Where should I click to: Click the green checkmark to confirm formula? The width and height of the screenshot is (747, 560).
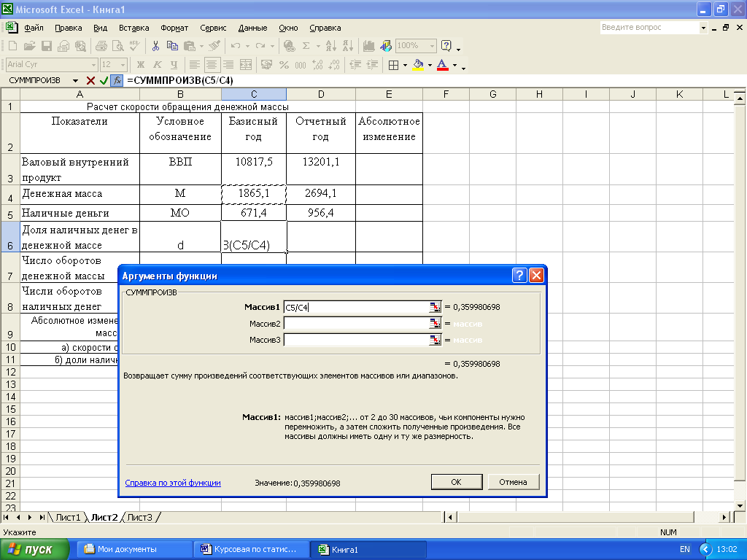pos(104,80)
